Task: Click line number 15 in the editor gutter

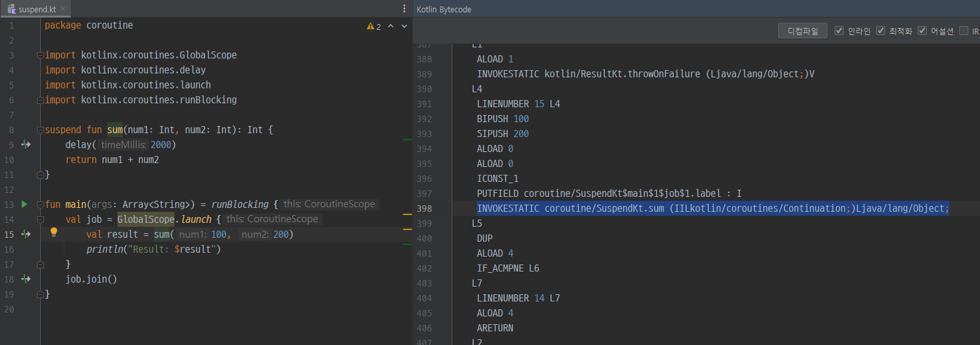Action: tap(9, 235)
